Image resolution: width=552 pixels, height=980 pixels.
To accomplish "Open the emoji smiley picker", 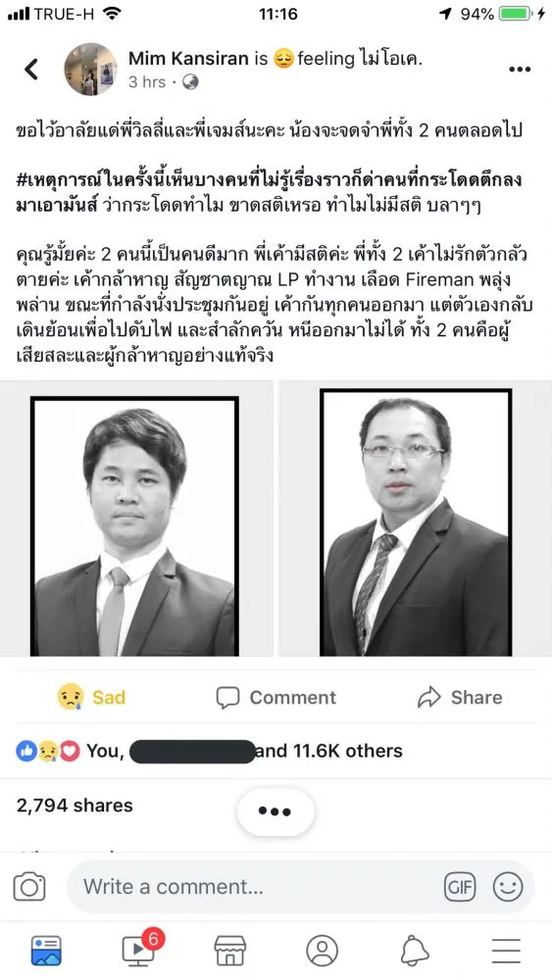I will (x=508, y=886).
